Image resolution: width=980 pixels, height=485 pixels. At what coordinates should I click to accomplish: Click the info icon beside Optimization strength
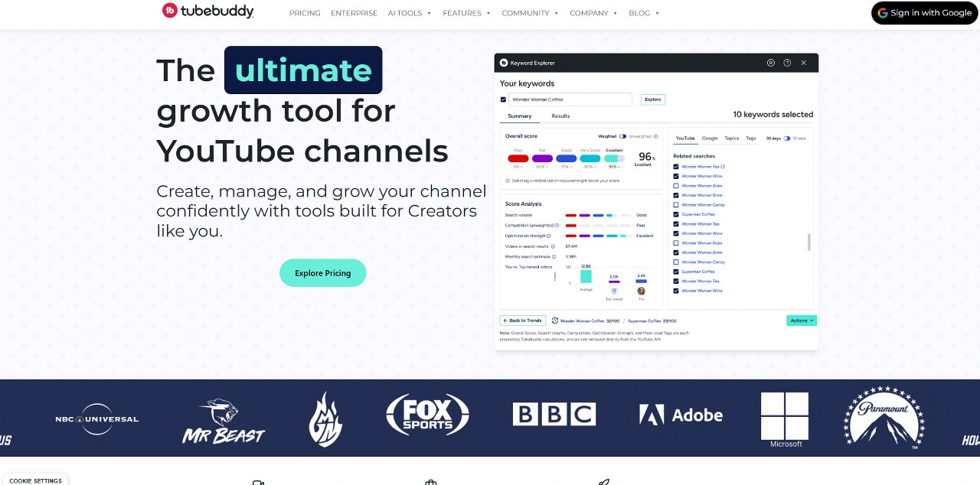tap(548, 236)
